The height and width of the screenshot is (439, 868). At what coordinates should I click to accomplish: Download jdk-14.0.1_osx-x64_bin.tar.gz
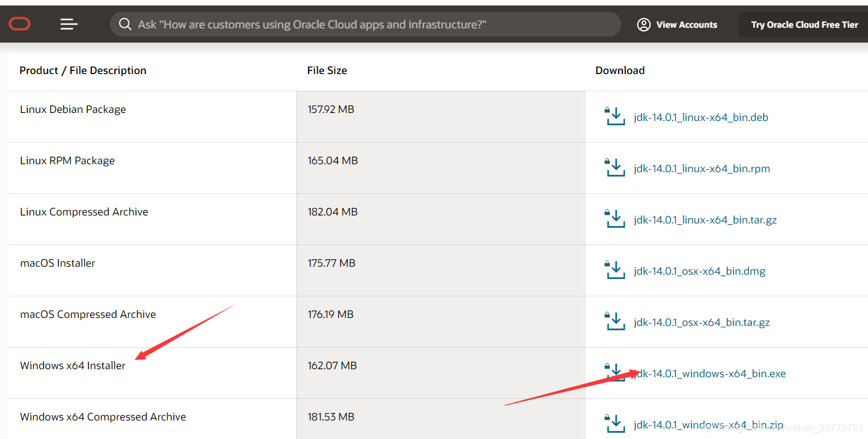[x=702, y=322]
